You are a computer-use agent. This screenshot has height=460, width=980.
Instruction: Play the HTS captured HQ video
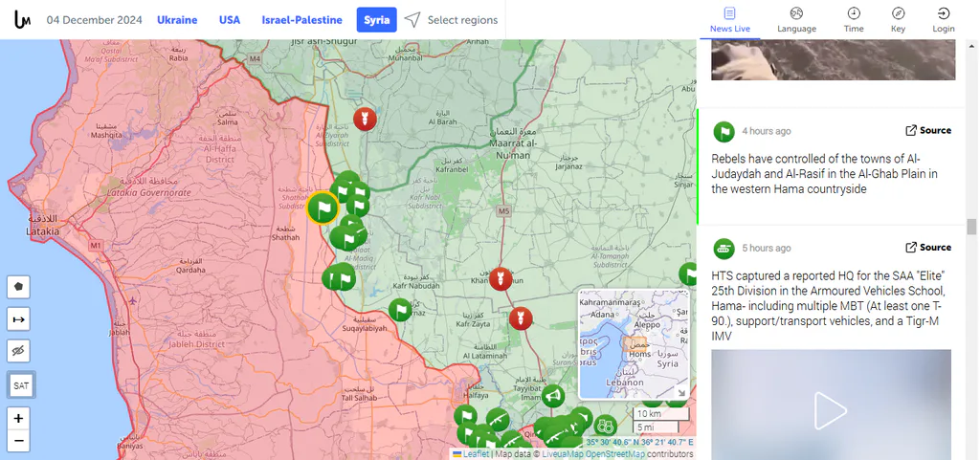click(831, 410)
